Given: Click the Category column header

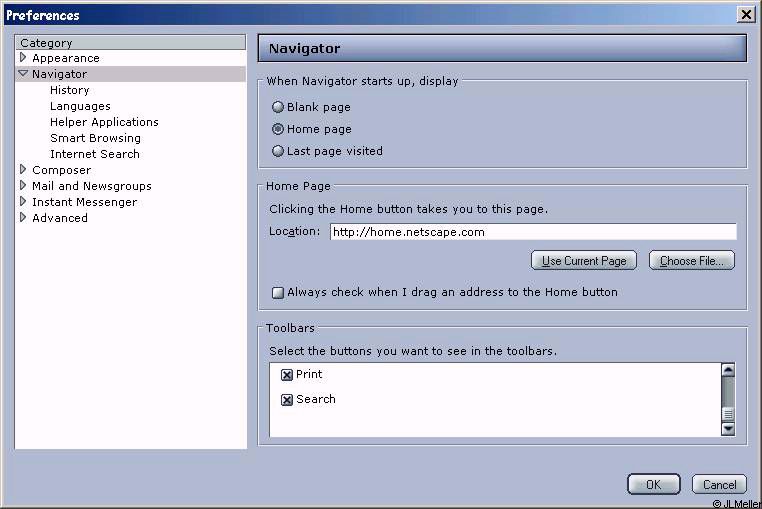Looking at the screenshot, I should pyautogui.click(x=131, y=43).
